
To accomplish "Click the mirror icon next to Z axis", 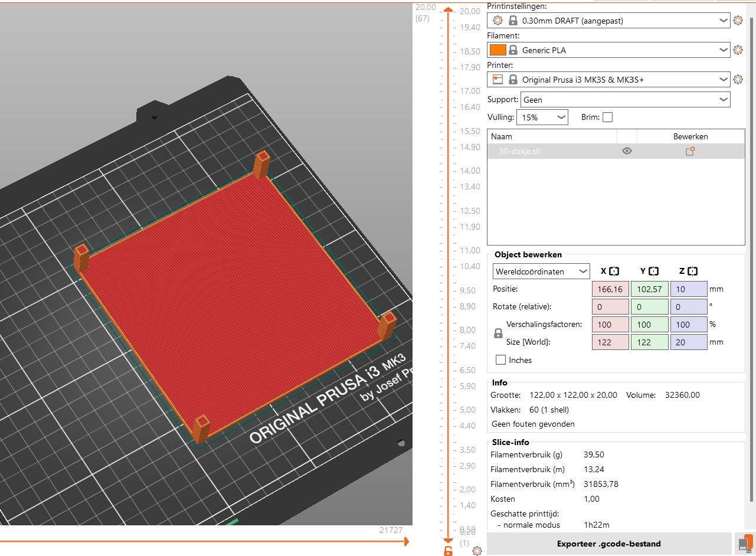I will [692, 272].
